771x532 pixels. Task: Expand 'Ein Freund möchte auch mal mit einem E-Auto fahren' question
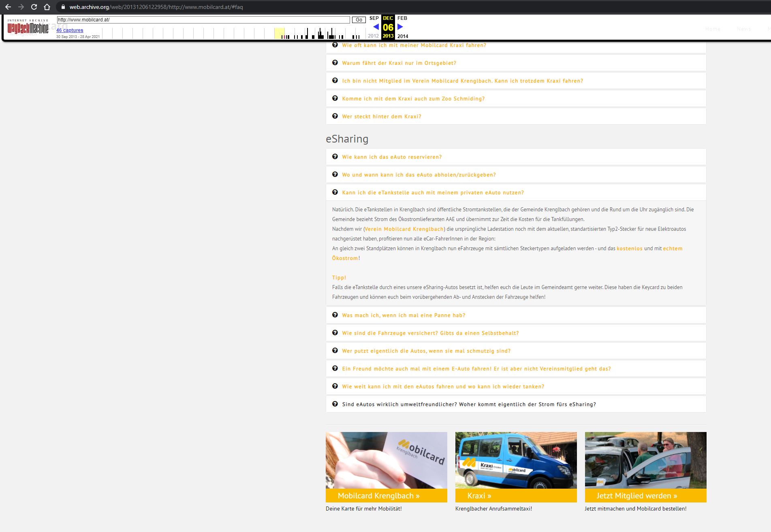pos(516,369)
